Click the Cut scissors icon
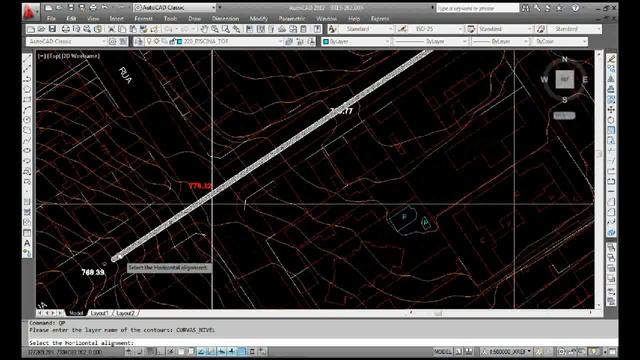Viewport: 640px width, 360px height. point(111,29)
